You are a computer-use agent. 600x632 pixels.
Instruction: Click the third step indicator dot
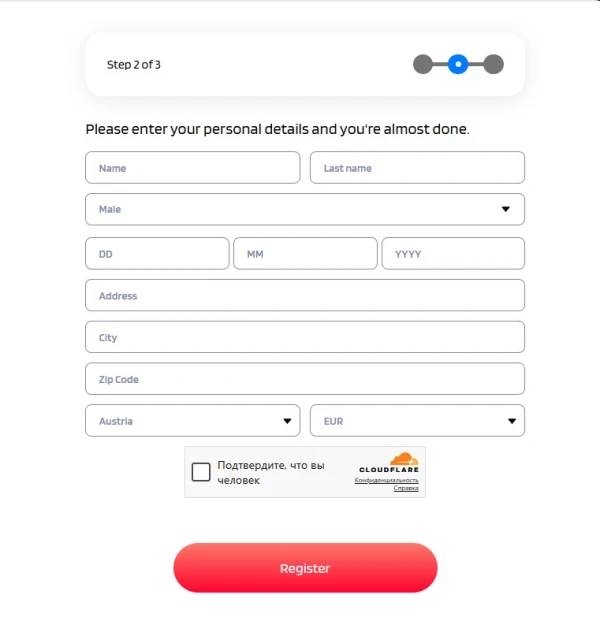click(x=493, y=65)
